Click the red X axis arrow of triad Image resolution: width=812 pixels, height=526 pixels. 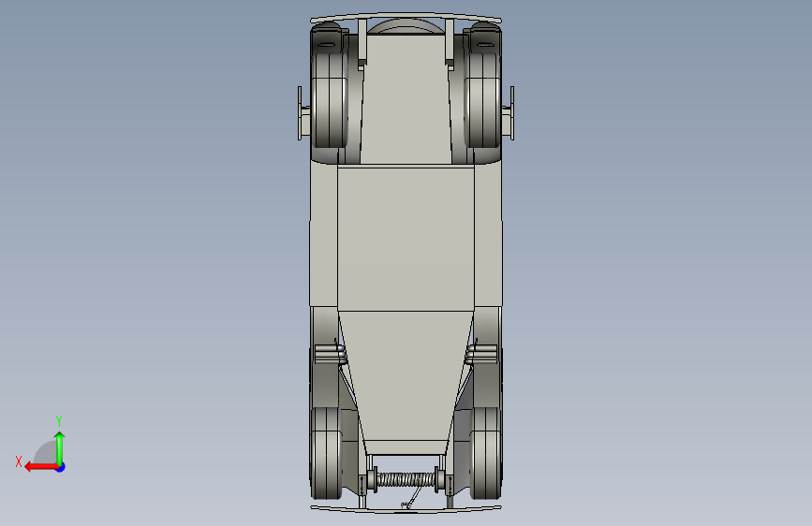point(41,467)
